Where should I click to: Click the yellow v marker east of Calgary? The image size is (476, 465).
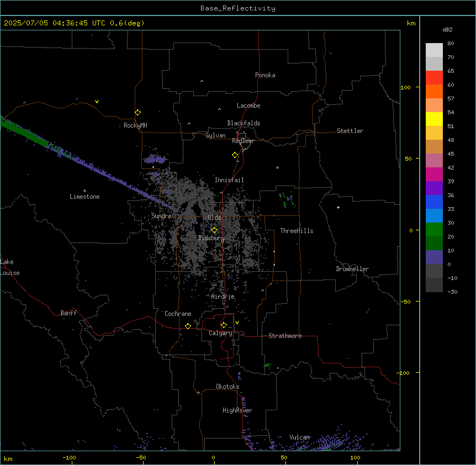point(237,323)
